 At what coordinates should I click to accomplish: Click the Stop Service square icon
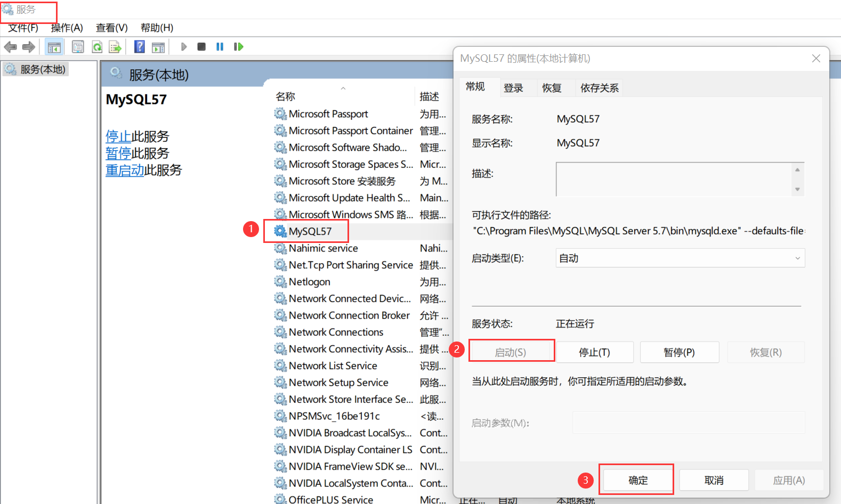pos(201,47)
